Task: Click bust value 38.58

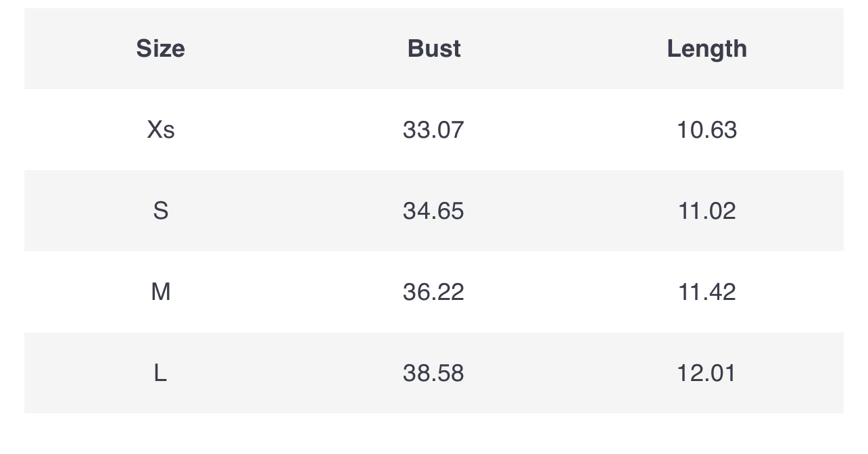Action: pos(433,373)
